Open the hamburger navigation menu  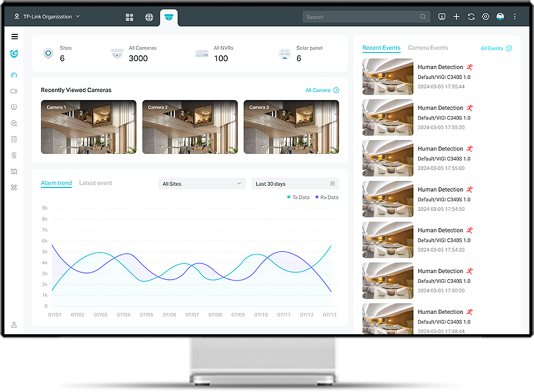(14, 36)
